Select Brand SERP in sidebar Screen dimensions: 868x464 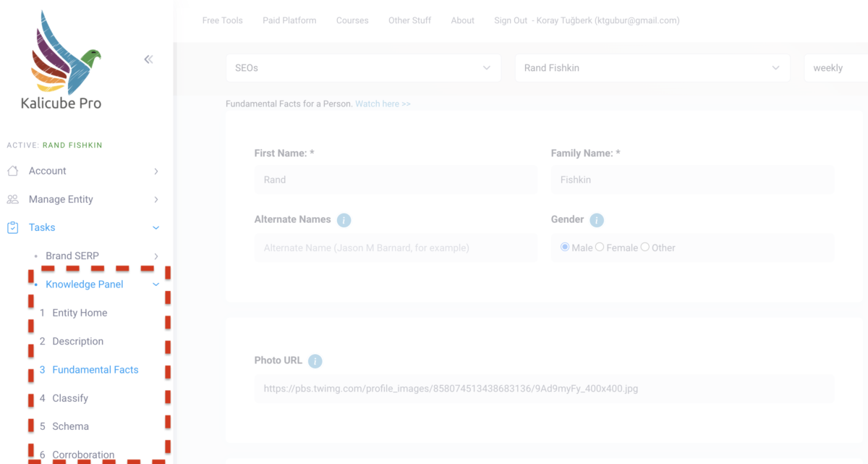tap(72, 256)
